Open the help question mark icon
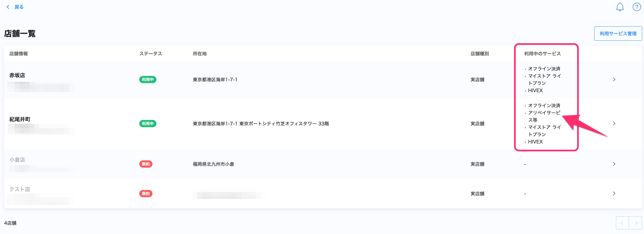 point(636,7)
